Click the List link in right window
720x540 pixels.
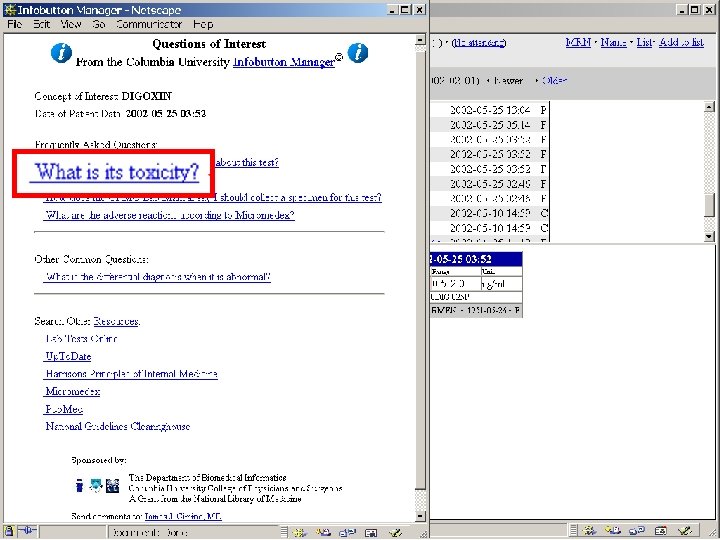[644, 42]
